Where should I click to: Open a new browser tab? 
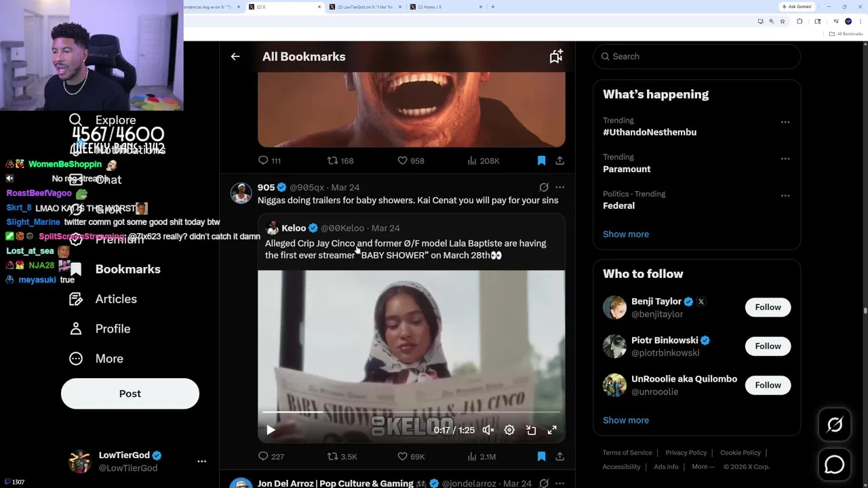[493, 7]
